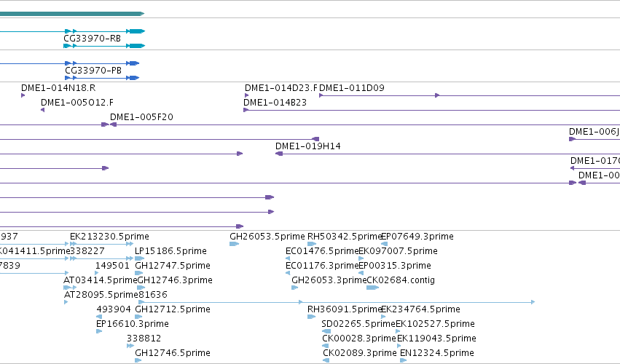This screenshot has height=364, width=620.
Task: Open the LP15186.5prime label
Action: point(170,251)
